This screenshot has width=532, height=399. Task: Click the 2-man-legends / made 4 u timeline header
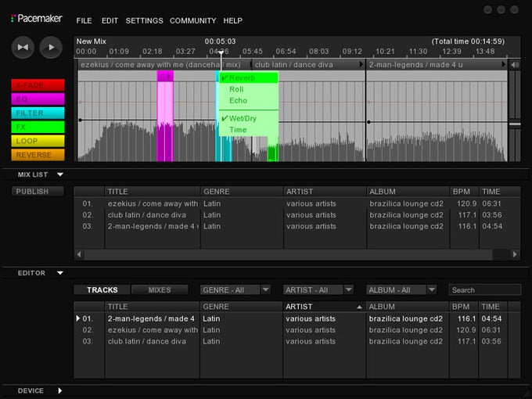point(437,64)
